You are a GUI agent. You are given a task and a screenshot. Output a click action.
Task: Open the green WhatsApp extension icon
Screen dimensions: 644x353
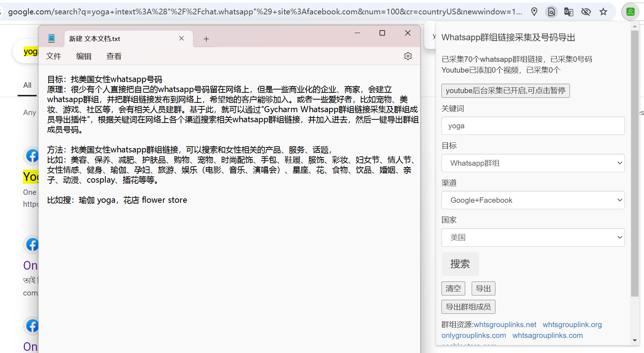tap(630, 12)
